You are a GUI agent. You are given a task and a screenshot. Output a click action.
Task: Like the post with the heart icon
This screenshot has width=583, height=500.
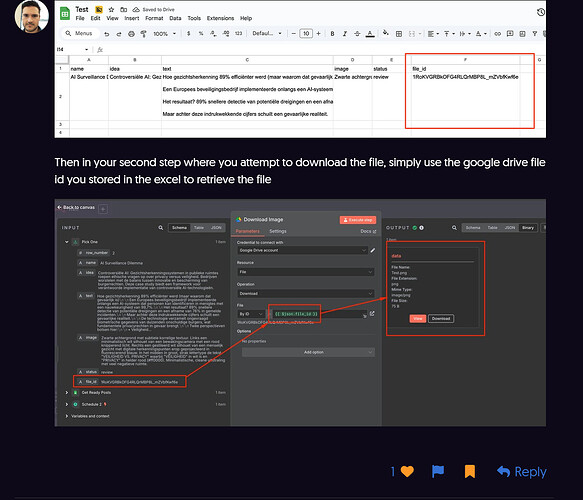[407, 471]
